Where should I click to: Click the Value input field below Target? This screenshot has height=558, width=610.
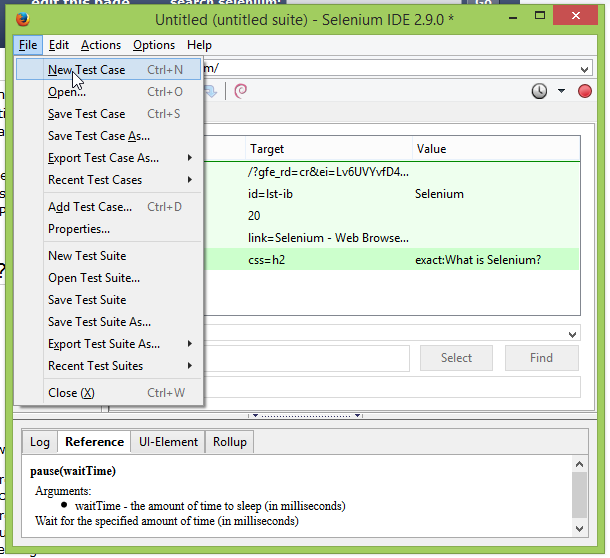click(x=392, y=388)
